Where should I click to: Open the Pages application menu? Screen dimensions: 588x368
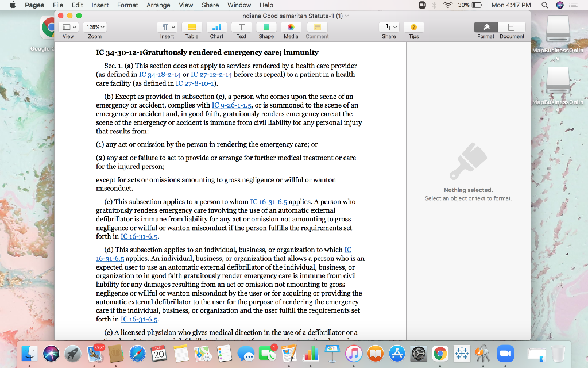point(34,5)
